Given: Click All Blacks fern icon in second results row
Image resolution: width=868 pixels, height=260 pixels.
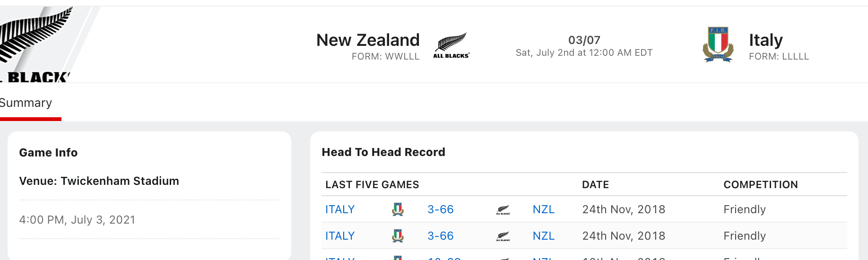Looking at the screenshot, I should point(503,236).
